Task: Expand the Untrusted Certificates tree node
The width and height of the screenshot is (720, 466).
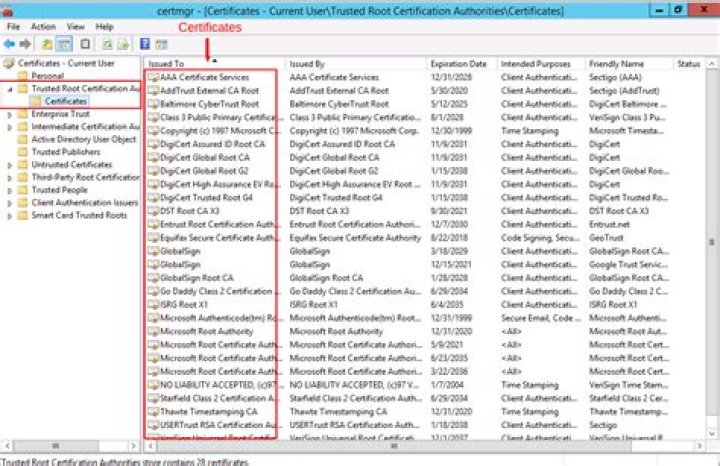Action: point(10,165)
